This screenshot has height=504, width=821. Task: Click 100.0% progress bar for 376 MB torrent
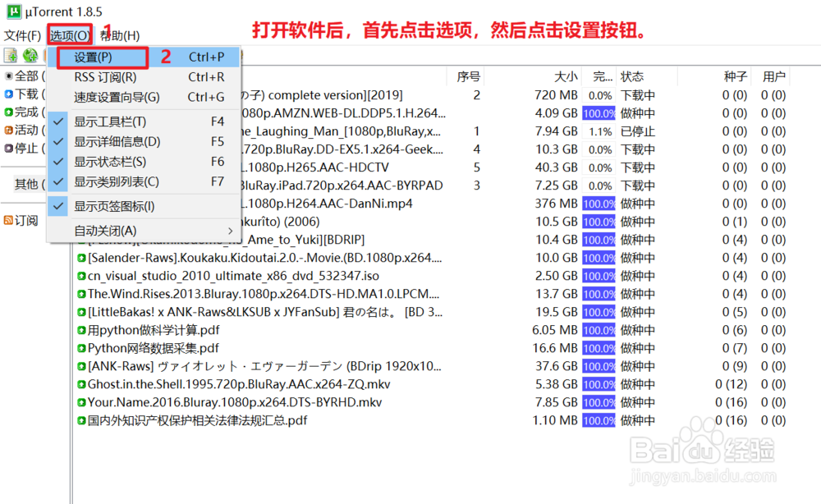[x=599, y=204]
